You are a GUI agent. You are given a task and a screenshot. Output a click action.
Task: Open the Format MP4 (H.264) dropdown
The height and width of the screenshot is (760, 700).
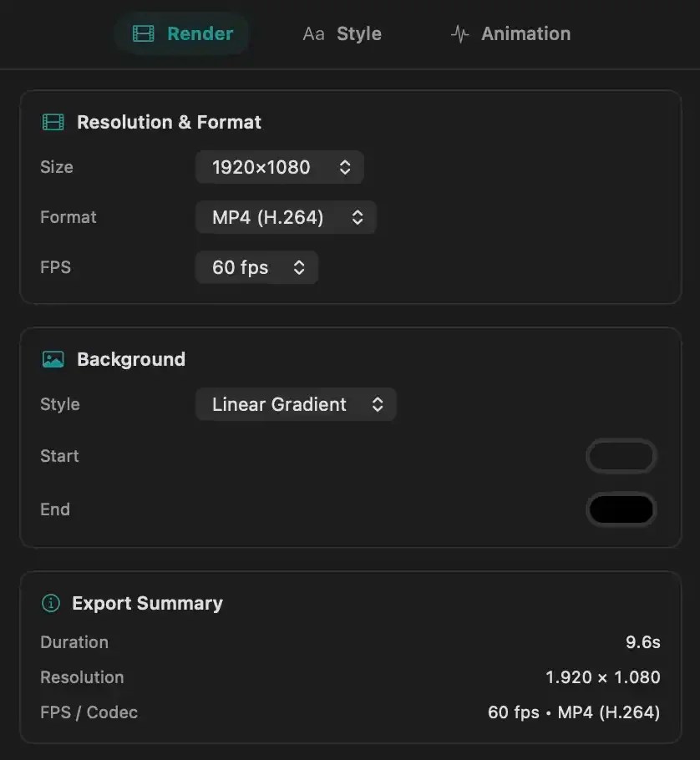pos(286,217)
